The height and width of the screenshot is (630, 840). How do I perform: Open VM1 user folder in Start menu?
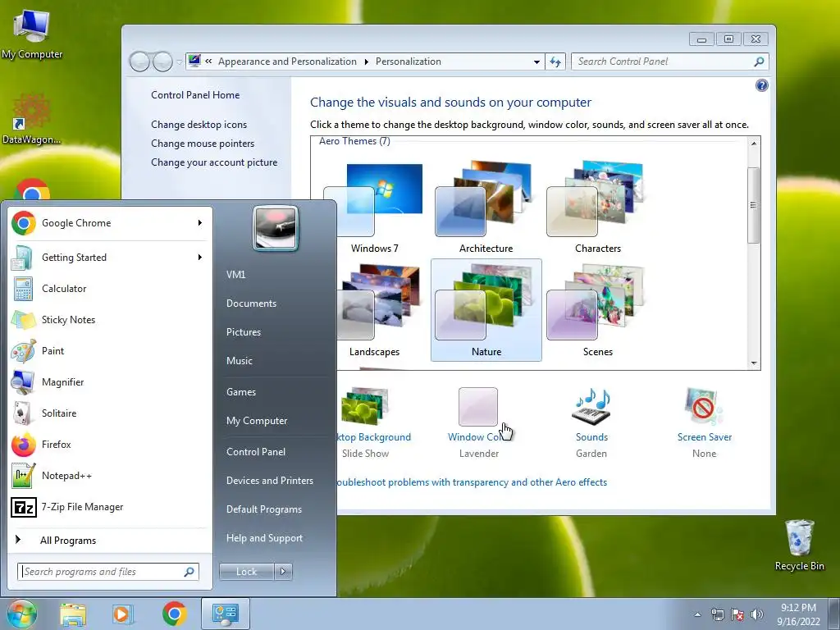(x=235, y=274)
